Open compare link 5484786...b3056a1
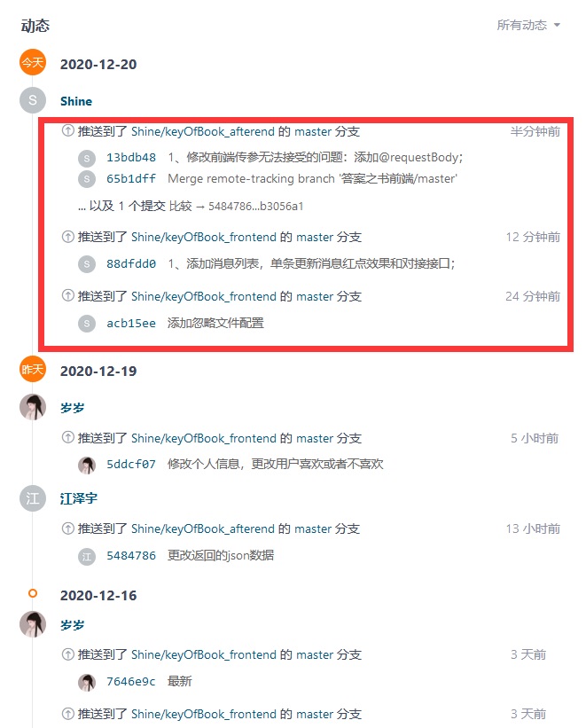Viewport: 586px width, 728px height. [256, 206]
